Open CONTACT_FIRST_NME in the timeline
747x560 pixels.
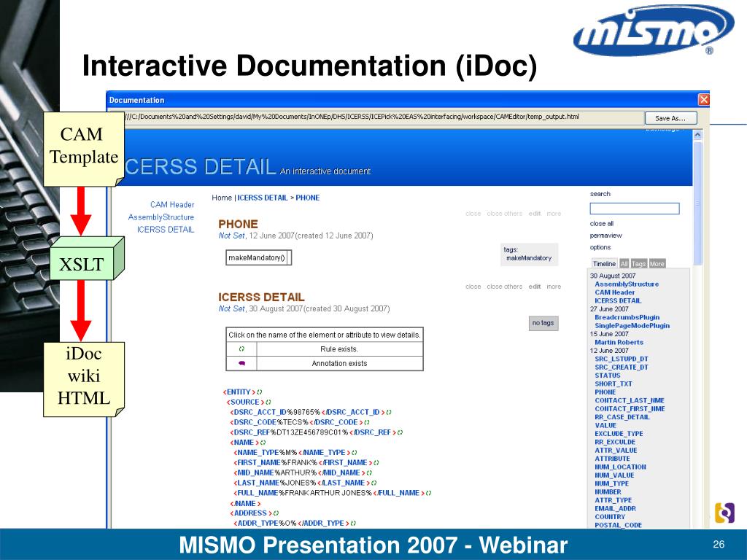coord(630,408)
